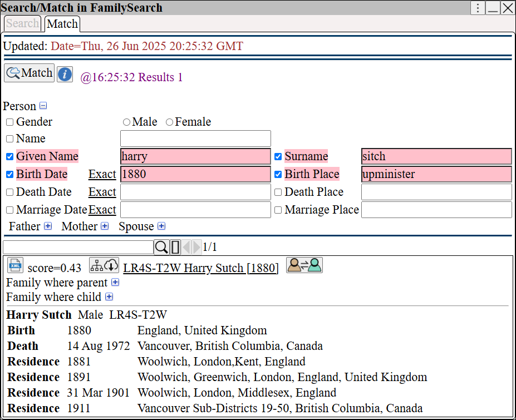Enable the Death Place checkbox

[278, 192]
